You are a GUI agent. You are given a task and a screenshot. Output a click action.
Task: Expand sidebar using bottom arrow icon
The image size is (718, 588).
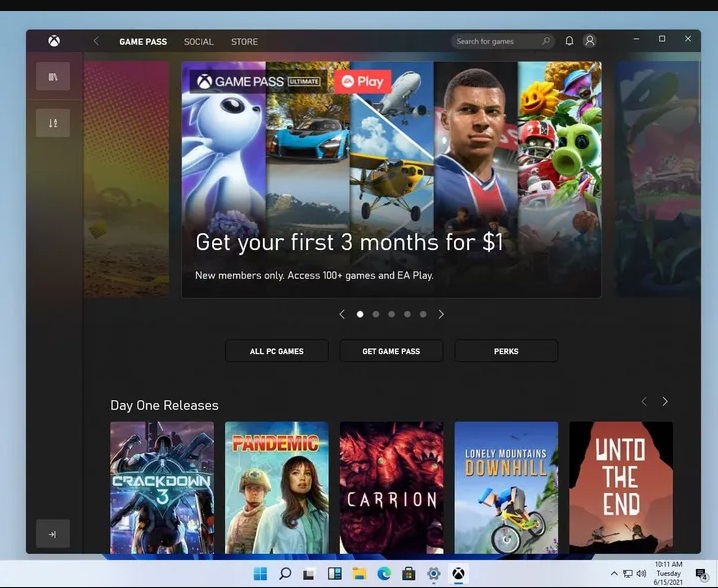point(53,534)
